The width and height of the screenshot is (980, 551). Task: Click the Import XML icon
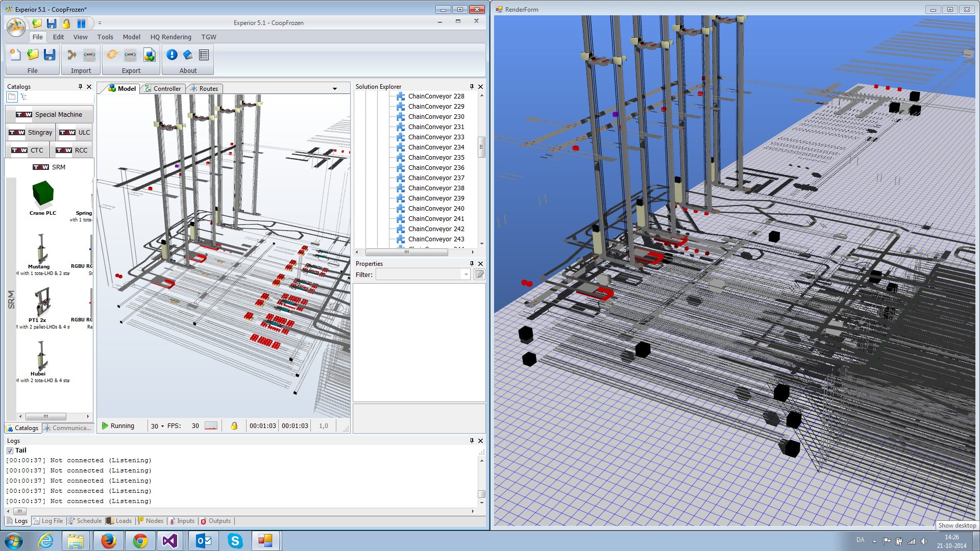(x=89, y=55)
